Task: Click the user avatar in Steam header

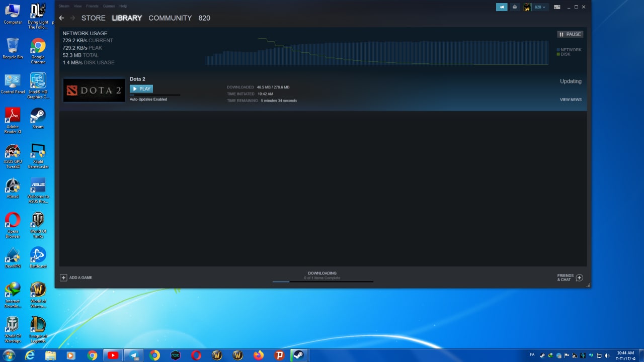Action: point(527,7)
